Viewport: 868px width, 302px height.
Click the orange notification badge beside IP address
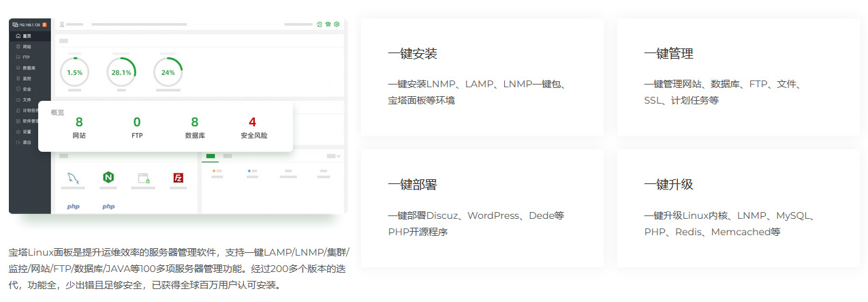(x=44, y=25)
